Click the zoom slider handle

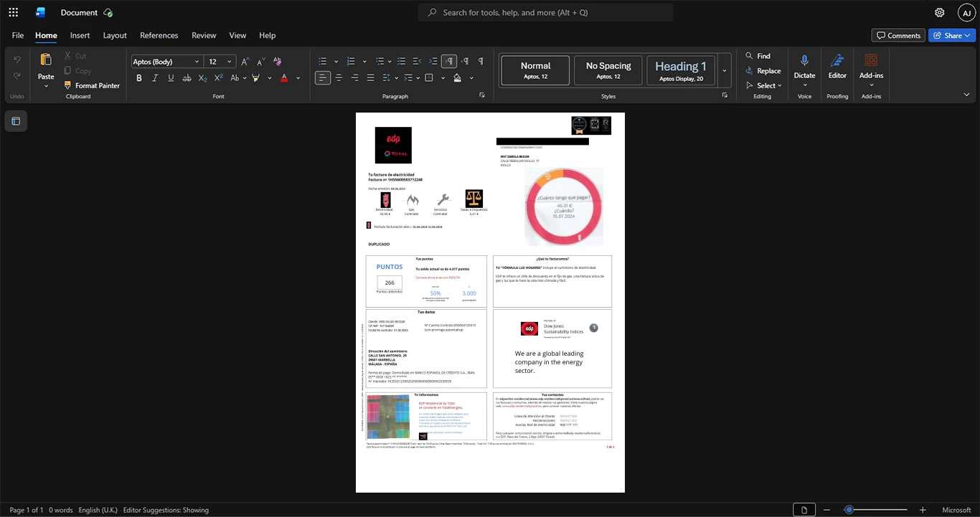pos(849,510)
